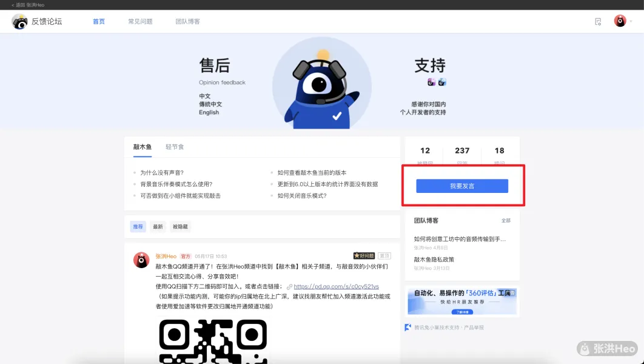Open the notes icon in top-right header

tap(598, 21)
